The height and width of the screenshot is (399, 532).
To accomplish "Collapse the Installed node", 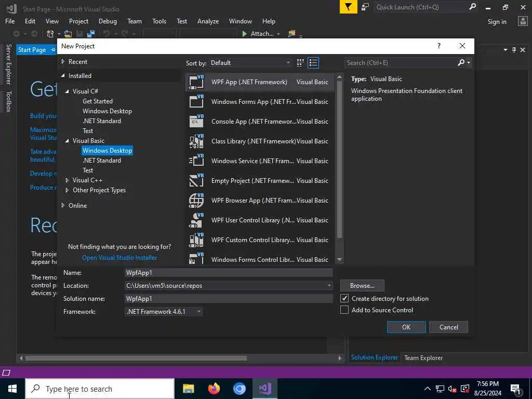I will click(63, 76).
